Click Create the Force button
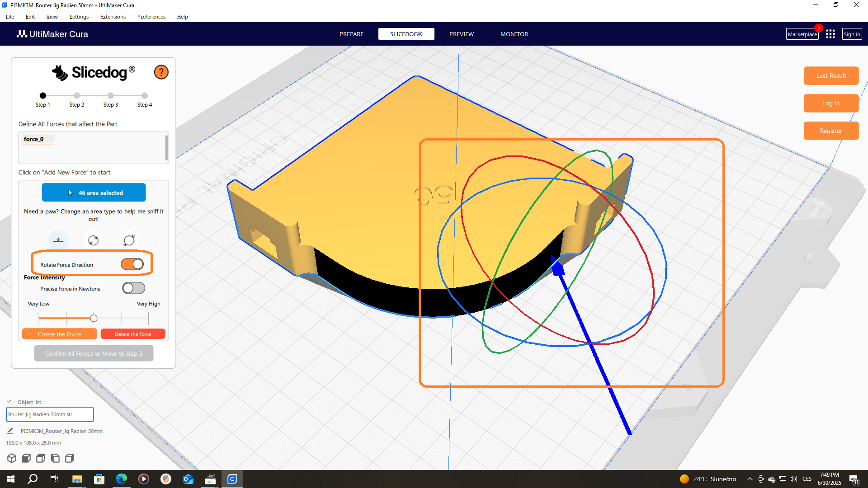This screenshot has height=488, width=868. point(59,334)
